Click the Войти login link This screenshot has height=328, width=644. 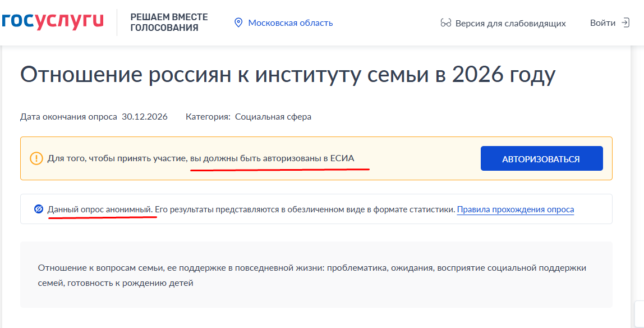point(602,23)
